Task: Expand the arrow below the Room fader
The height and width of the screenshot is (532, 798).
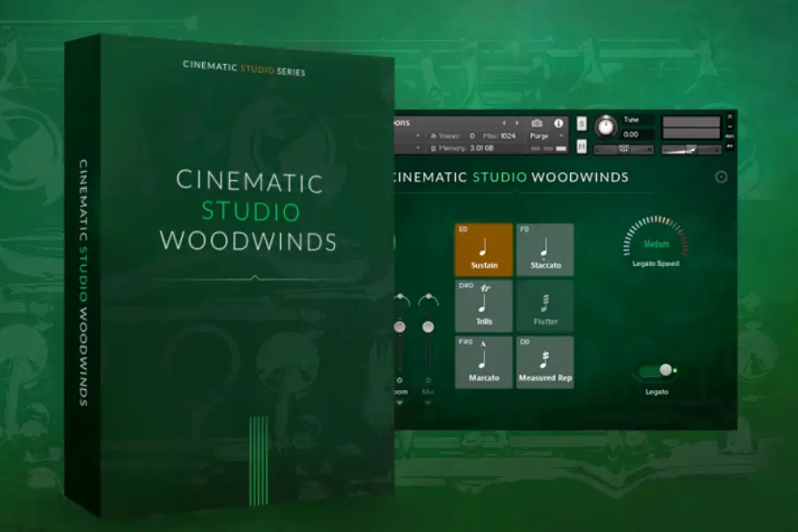Action: click(x=400, y=403)
